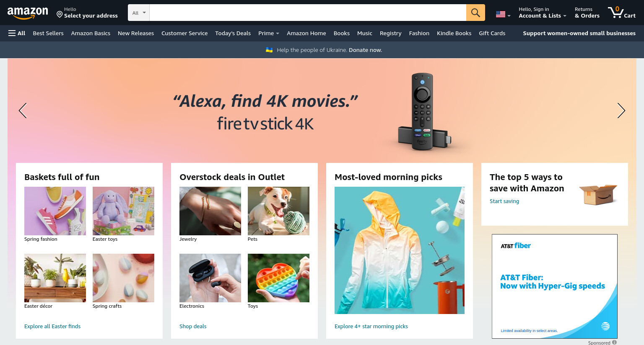
Task: Click into the search text field
Action: (x=308, y=13)
